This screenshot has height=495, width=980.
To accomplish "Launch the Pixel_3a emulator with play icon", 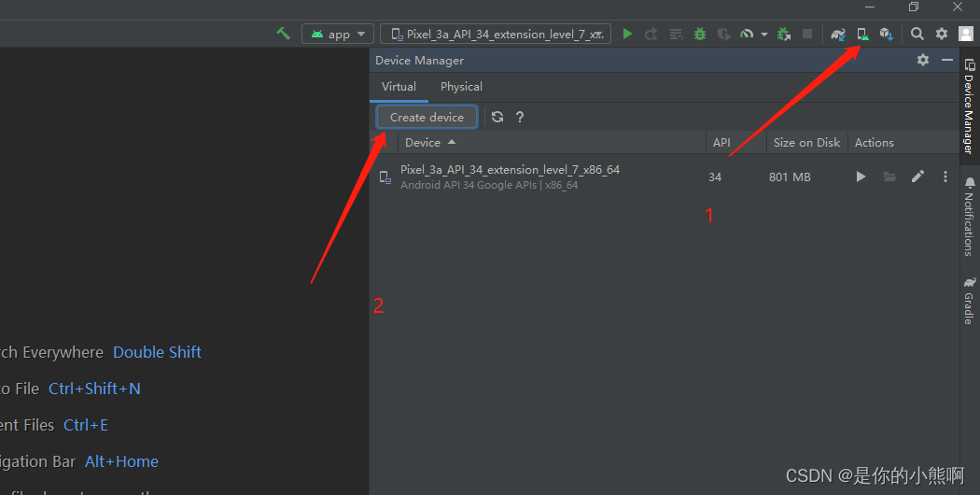I will click(x=861, y=177).
